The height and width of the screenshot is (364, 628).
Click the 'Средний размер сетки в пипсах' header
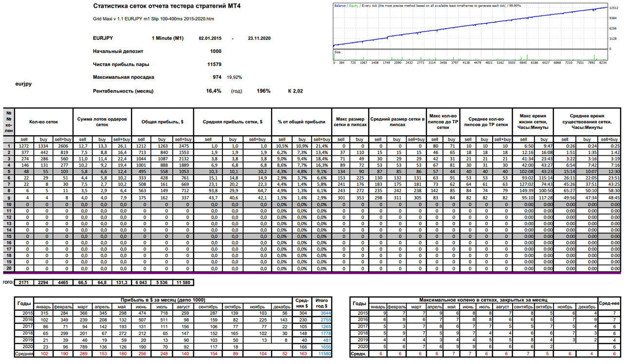coord(398,122)
